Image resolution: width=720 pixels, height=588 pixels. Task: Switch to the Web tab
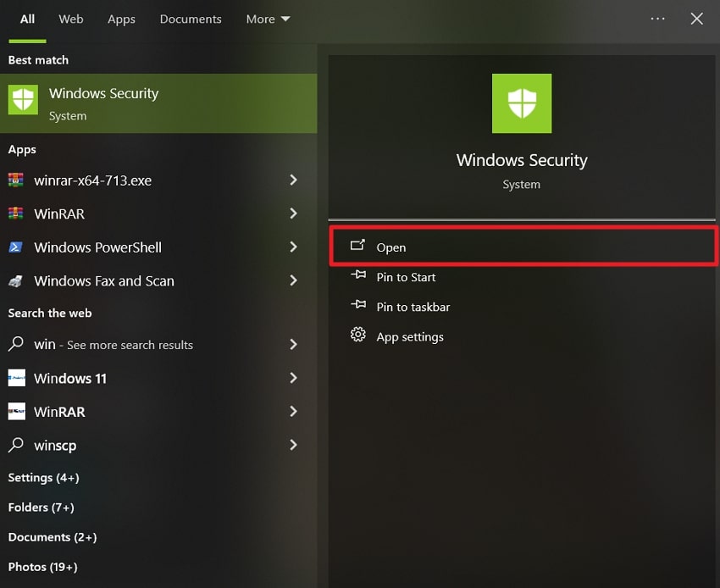click(x=70, y=19)
